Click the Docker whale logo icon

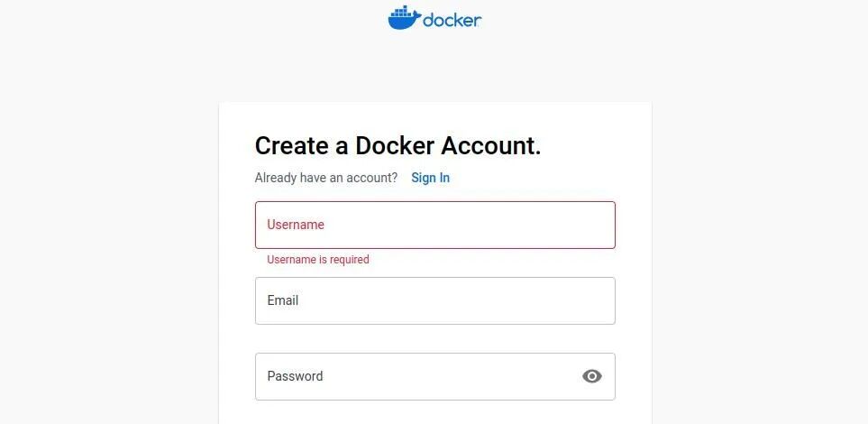pos(404,18)
